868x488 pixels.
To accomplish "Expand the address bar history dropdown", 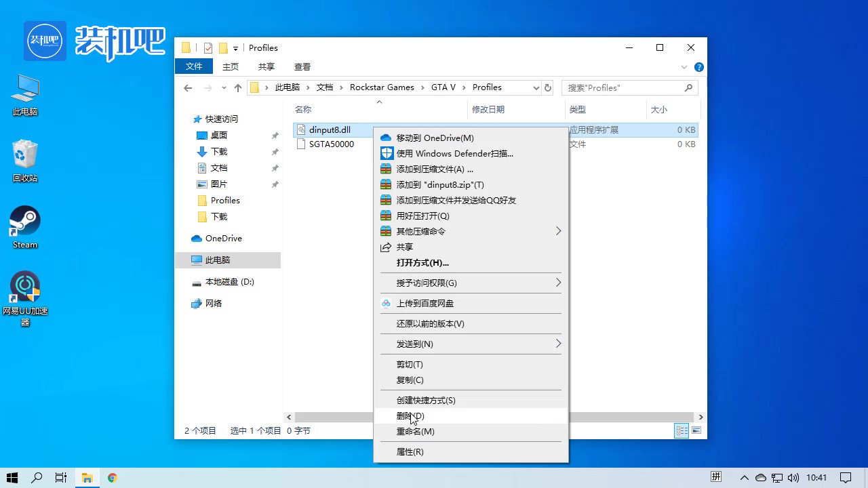I will click(536, 87).
